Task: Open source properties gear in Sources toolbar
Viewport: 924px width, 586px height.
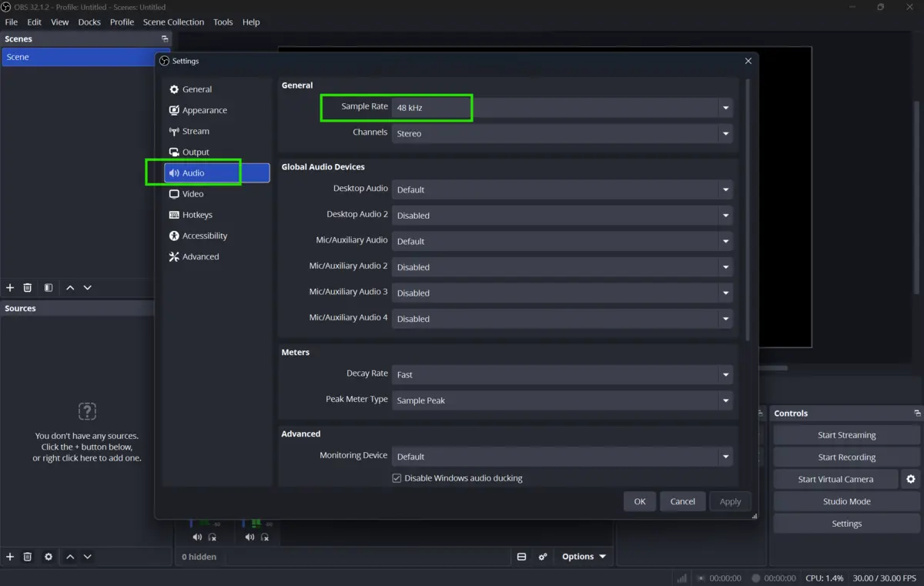Action: pos(49,556)
